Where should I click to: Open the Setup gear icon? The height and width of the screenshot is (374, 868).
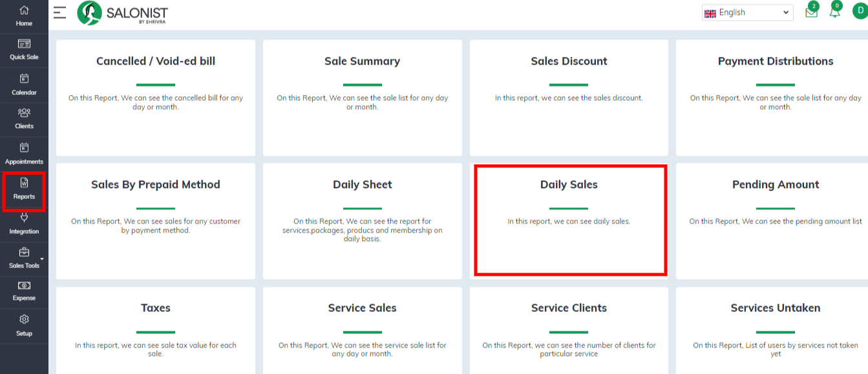(x=24, y=320)
